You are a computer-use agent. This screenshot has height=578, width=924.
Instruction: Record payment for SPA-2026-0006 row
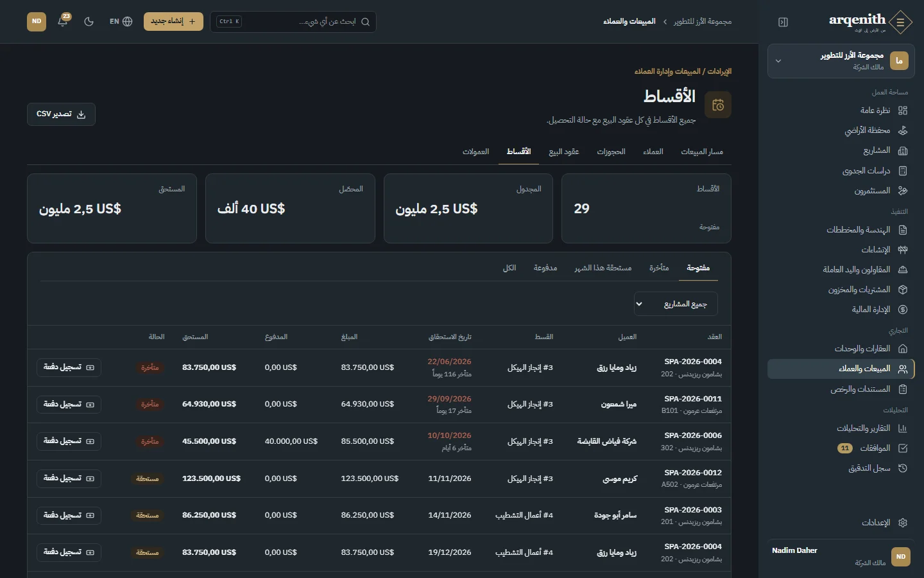tap(69, 441)
